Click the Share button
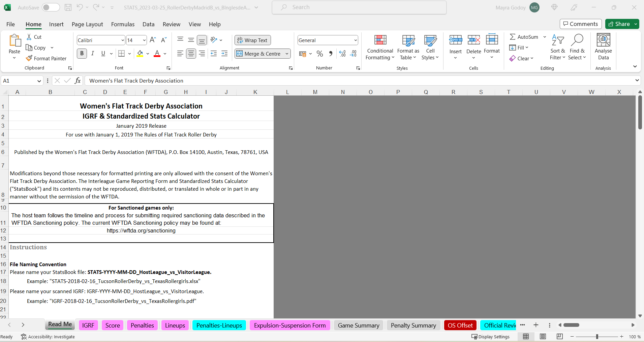The height and width of the screenshot is (342, 644). tap(619, 24)
